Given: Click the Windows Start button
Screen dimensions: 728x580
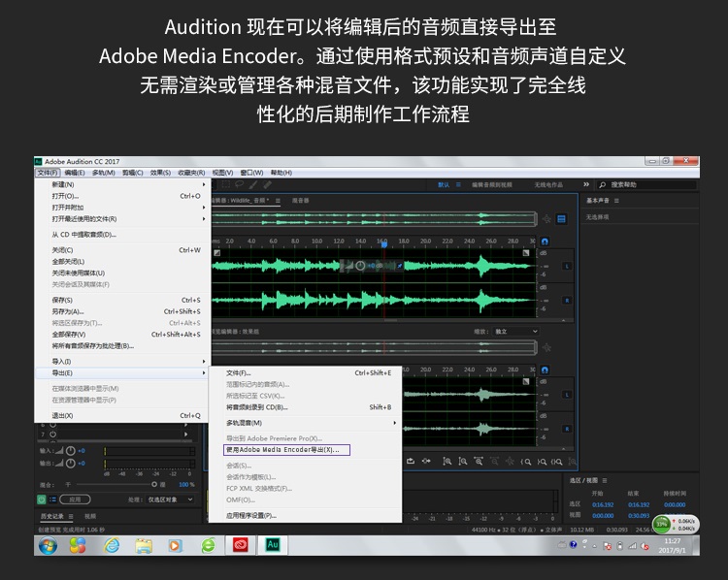Looking at the screenshot, I should [48, 546].
